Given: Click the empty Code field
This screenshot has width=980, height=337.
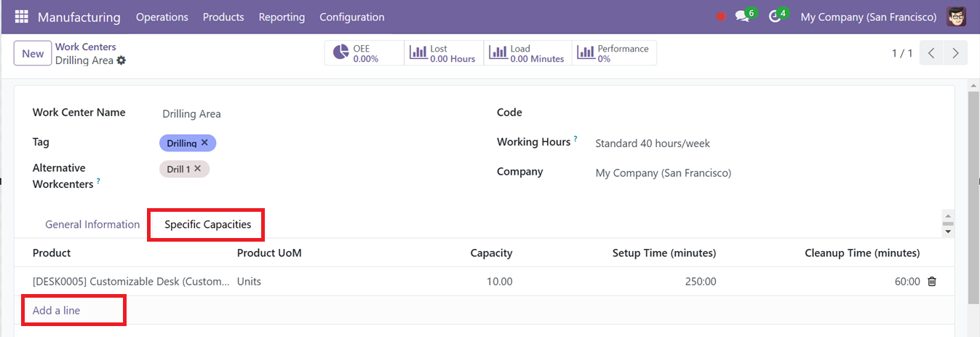Looking at the screenshot, I should click(x=764, y=113).
